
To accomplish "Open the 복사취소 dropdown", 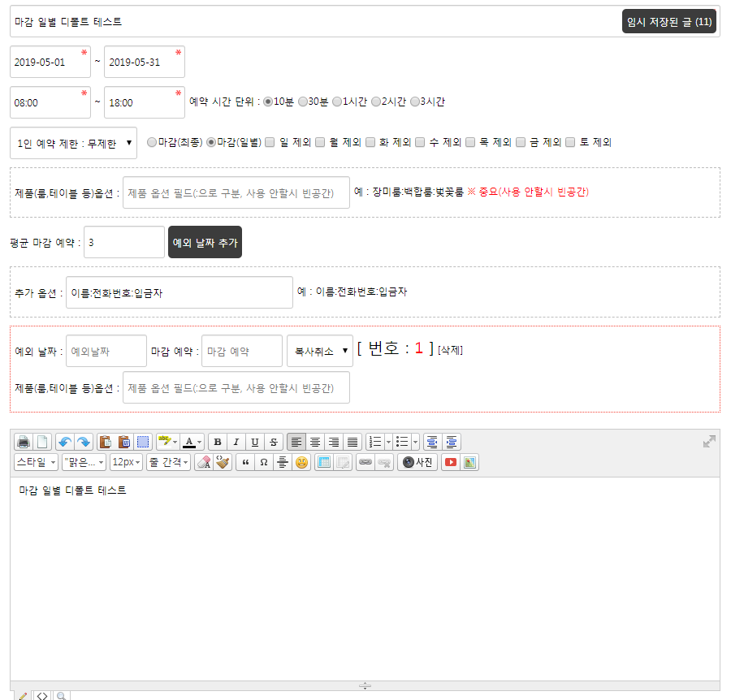I will pyautogui.click(x=319, y=351).
